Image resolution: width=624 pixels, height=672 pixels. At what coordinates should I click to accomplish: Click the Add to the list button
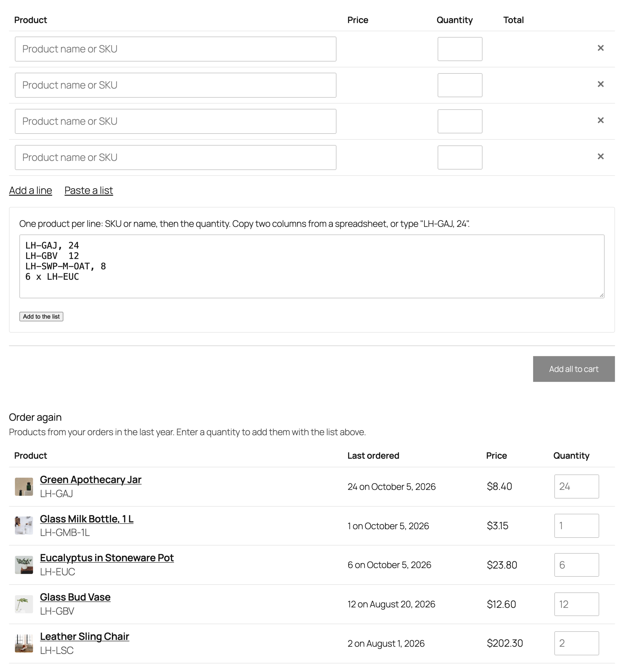coord(41,316)
